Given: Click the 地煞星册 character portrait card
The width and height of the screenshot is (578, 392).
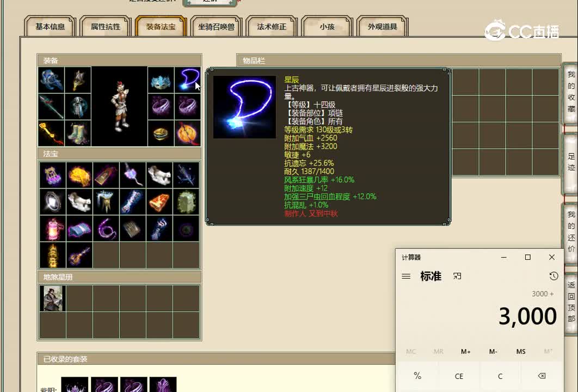Looking at the screenshot, I should 53,298.
